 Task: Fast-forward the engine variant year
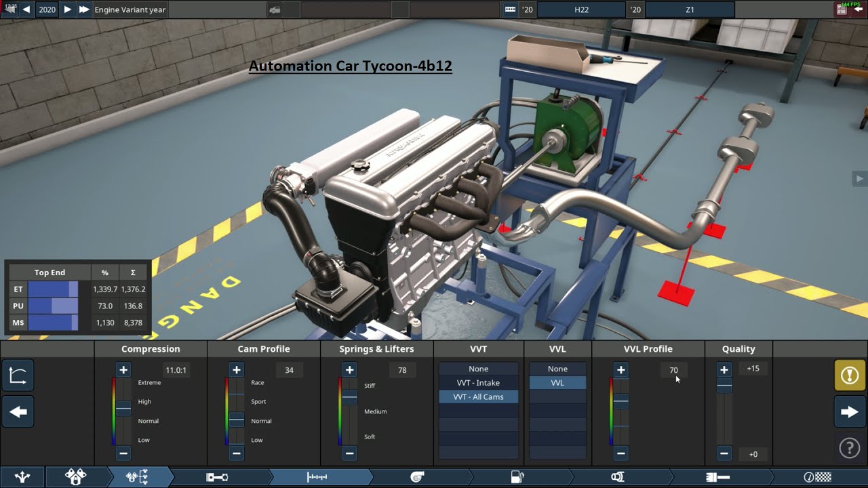coord(83,9)
